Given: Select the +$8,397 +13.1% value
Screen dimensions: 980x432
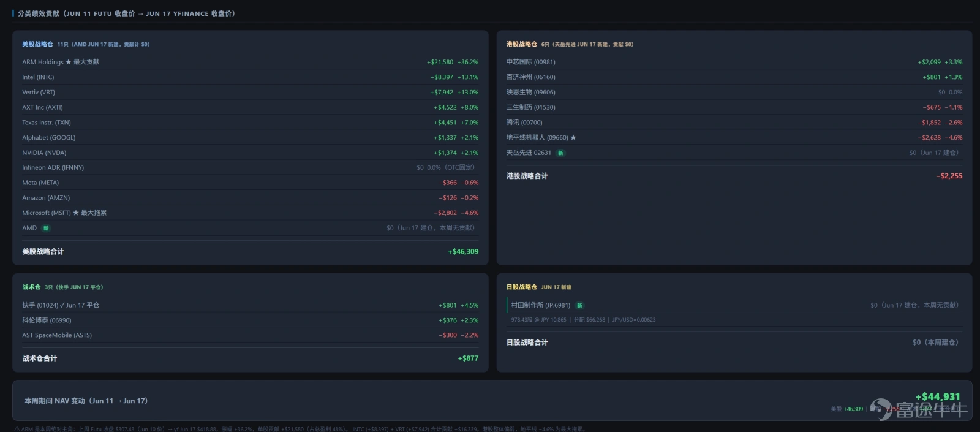Looking at the screenshot, I should [x=454, y=77].
